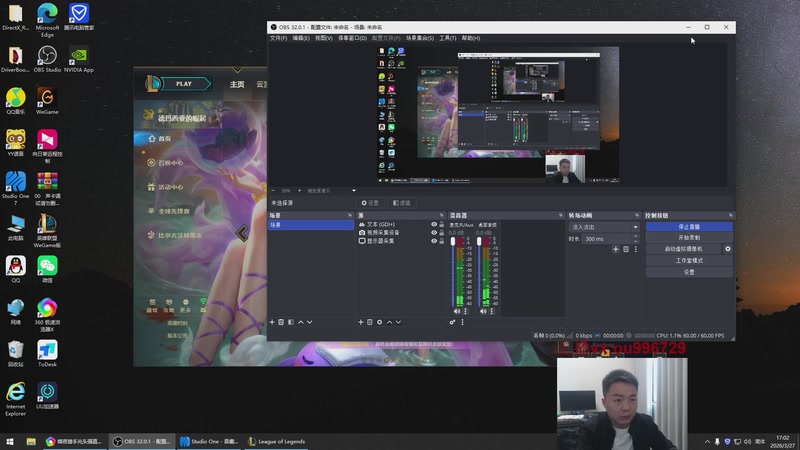
Task: Mute the 麦克风/Aux channel
Action: pos(457,311)
